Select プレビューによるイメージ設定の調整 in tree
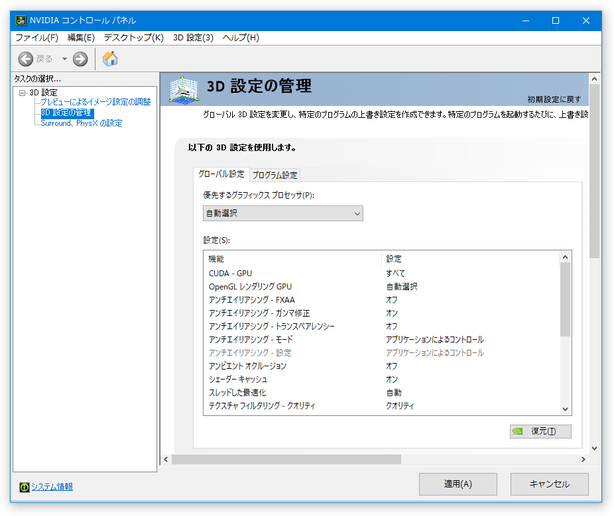This screenshot has width=614, height=516. point(96,102)
